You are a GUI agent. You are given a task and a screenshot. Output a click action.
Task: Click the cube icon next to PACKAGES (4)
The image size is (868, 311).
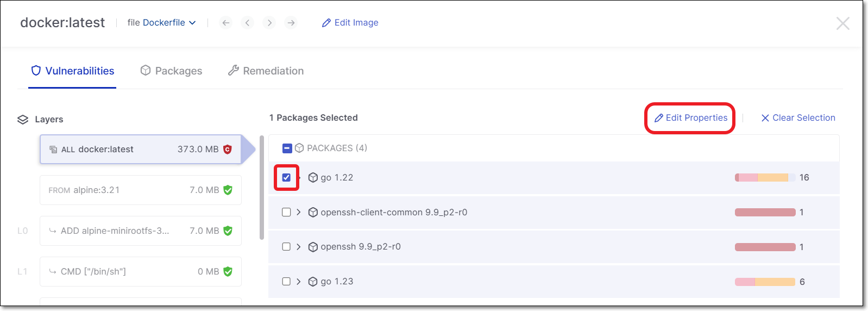click(x=299, y=148)
